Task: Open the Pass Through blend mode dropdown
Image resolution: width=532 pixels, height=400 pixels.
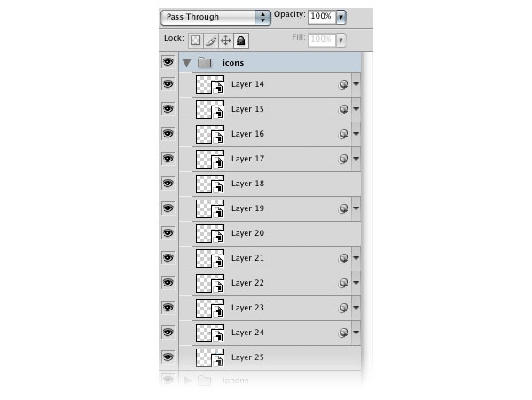Action: tap(215, 17)
